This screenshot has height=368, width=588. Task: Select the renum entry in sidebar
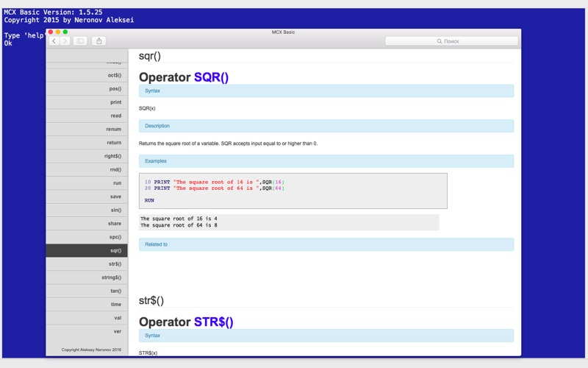click(x=113, y=129)
